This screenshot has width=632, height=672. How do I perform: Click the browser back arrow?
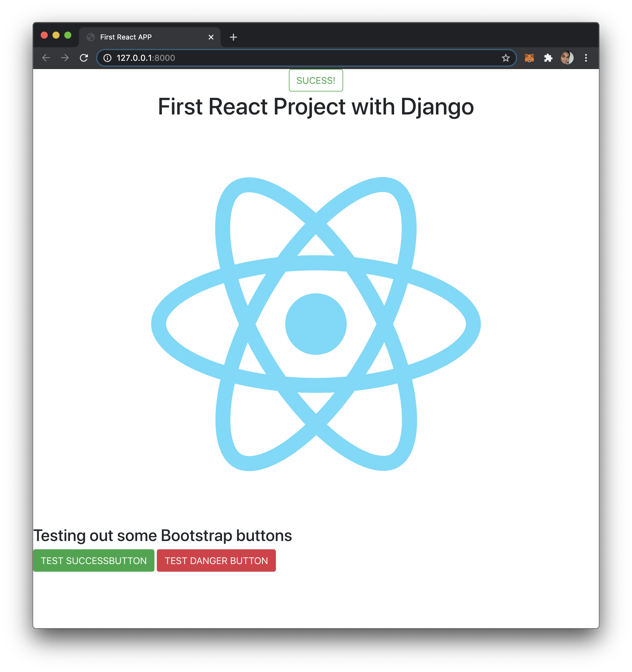pos(46,58)
